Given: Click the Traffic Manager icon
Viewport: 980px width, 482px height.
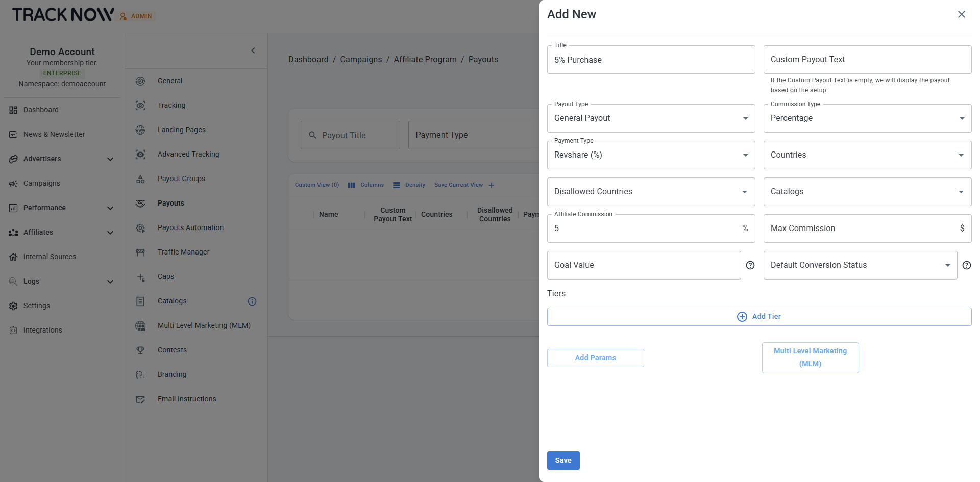Looking at the screenshot, I should pyautogui.click(x=140, y=252).
